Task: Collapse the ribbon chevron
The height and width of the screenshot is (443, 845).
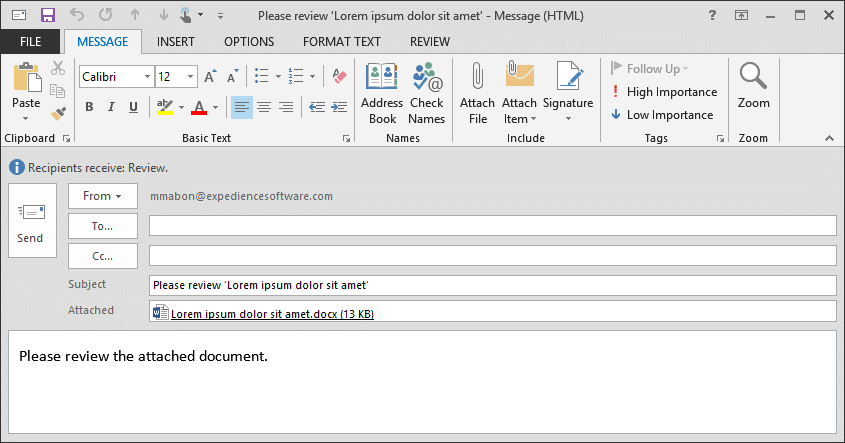Action: tap(829, 139)
